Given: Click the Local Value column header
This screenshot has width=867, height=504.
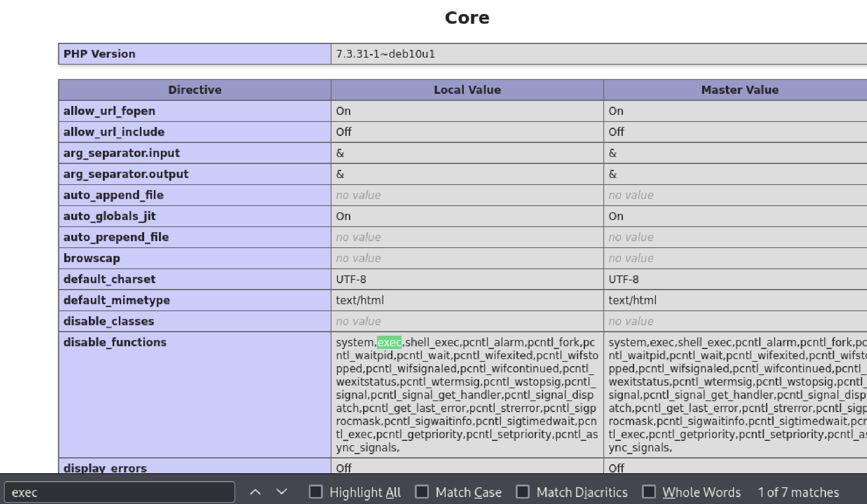Looking at the screenshot, I should click(467, 90).
